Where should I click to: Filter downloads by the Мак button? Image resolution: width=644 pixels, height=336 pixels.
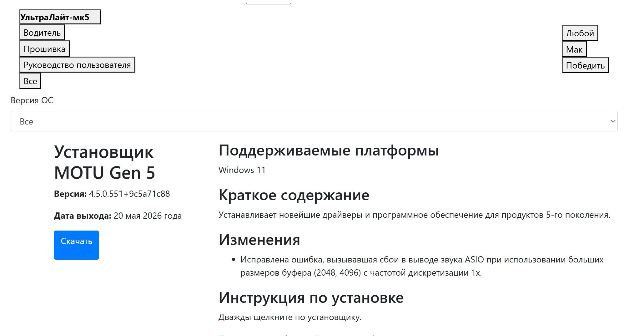[574, 49]
